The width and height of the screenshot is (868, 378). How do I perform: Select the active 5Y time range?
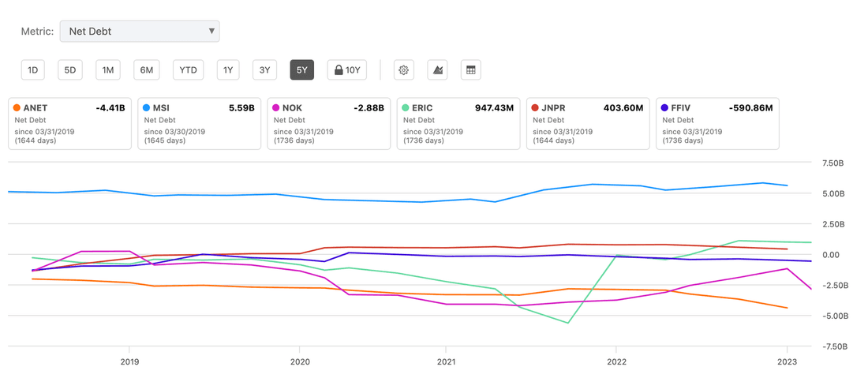(301, 70)
